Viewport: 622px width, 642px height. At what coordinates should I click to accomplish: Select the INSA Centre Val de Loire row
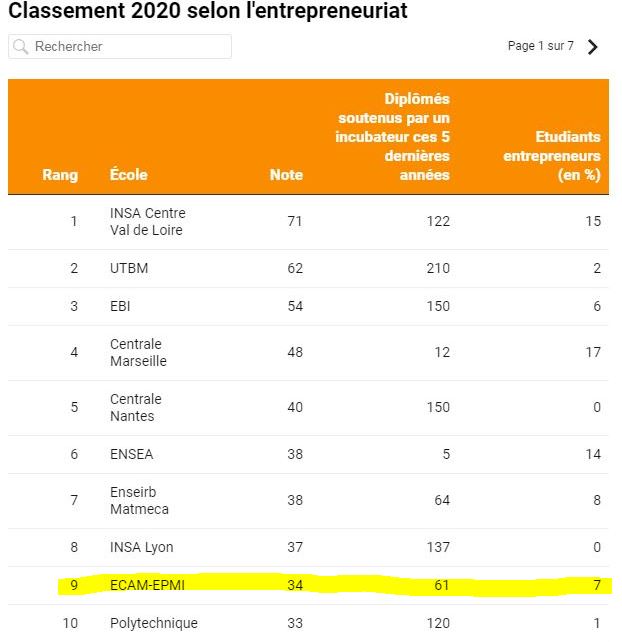point(308,222)
